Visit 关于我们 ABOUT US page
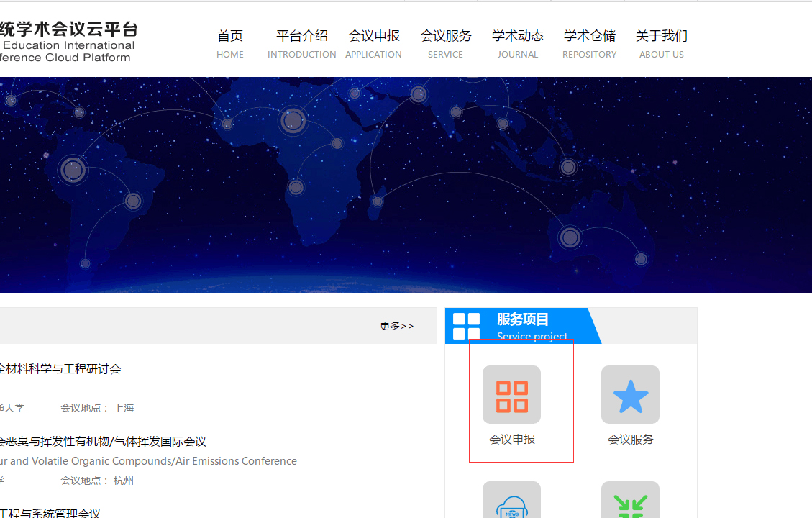Image resolution: width=812 pixels, height=518 pixels. tap(661, 43)
